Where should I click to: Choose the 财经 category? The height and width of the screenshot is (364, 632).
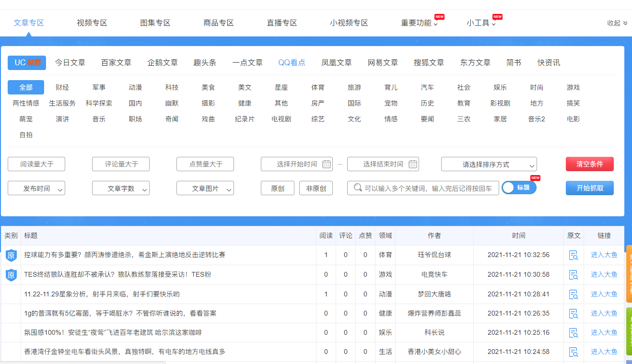[x=62, y=87]
